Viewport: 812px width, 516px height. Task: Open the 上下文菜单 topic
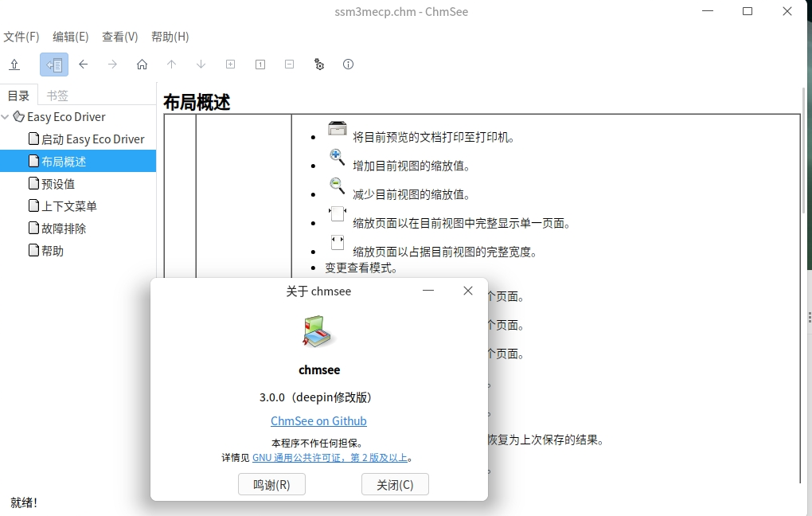[x=63, y=206]
